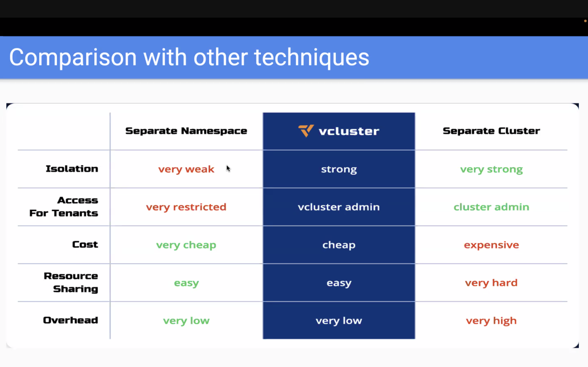Click the orange dot at top right
The height and width of the screenshot is (367, 588).
pos(585,21)
